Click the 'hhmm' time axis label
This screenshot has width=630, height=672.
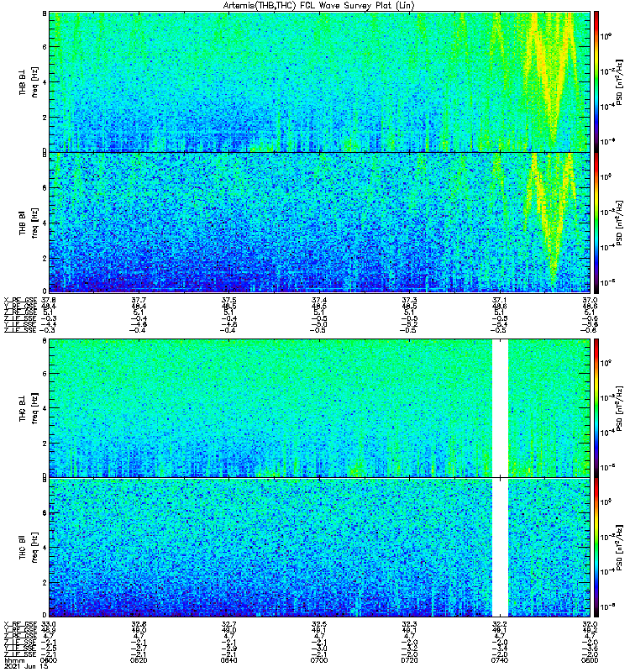point(14,660)
